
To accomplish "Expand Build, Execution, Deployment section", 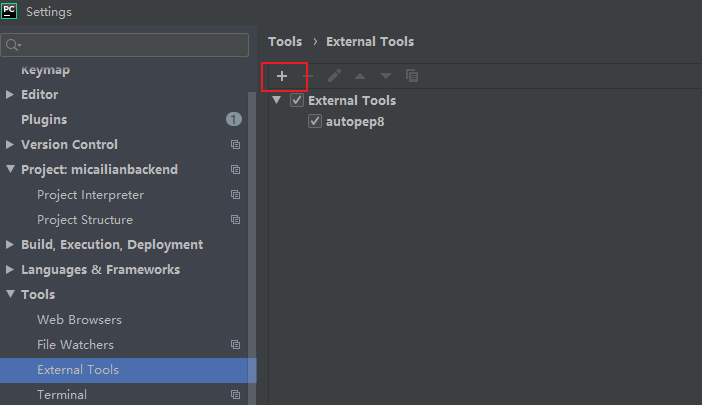I will pos(9,244).
